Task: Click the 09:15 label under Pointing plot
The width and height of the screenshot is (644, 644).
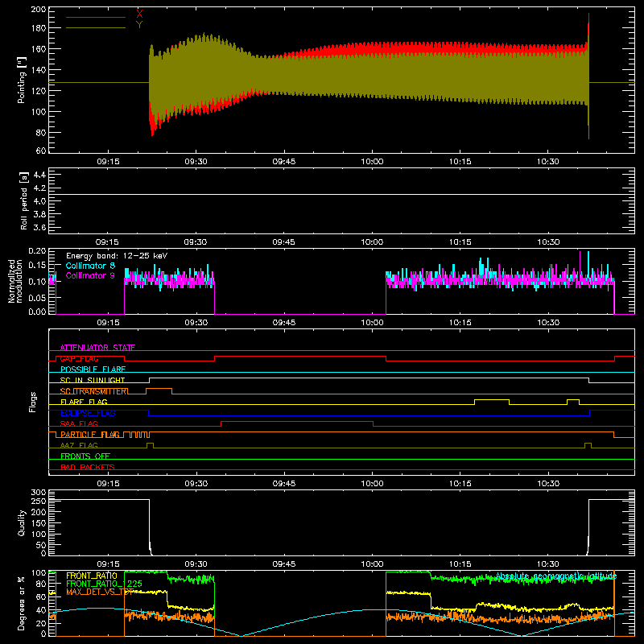Action: pyautogui.click(x=108, y=162)
